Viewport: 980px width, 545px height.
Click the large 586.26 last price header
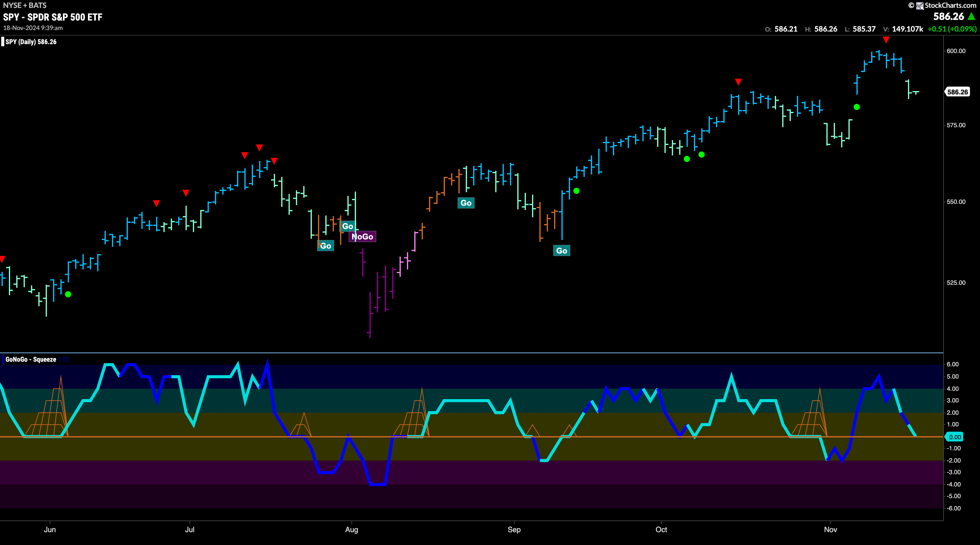point(948,16)
